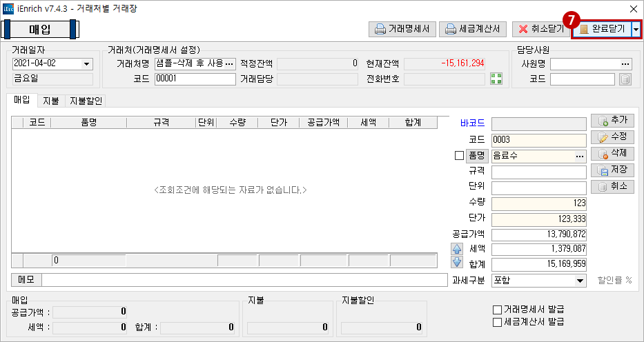The image size is (644, 342).
Task: Switch to the 매입 tab
Action: [22, 100]
